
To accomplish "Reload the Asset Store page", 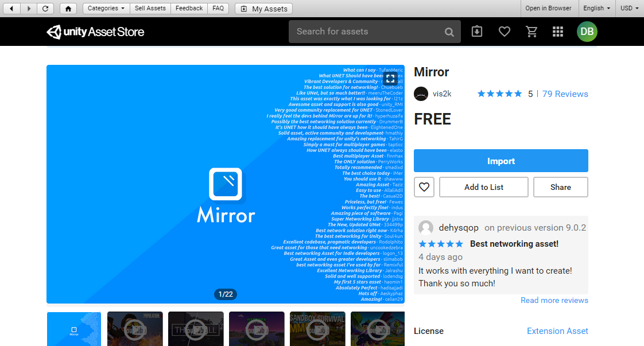I will point(45,8).
